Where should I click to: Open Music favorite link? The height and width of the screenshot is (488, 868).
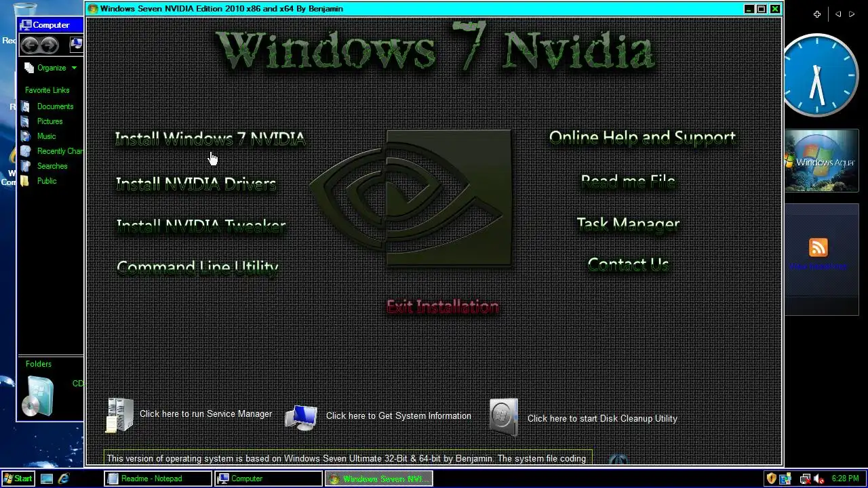coord(46,136)
